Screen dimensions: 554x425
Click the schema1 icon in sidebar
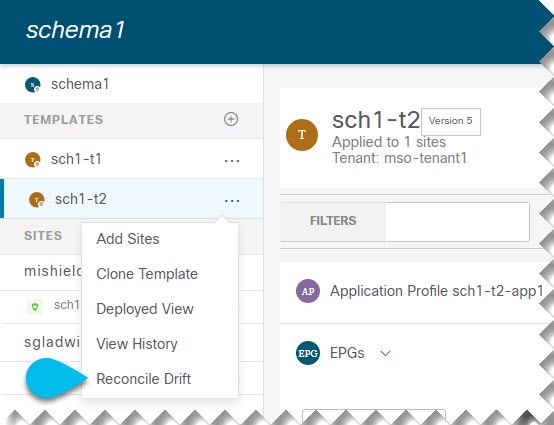click(33, 85)
